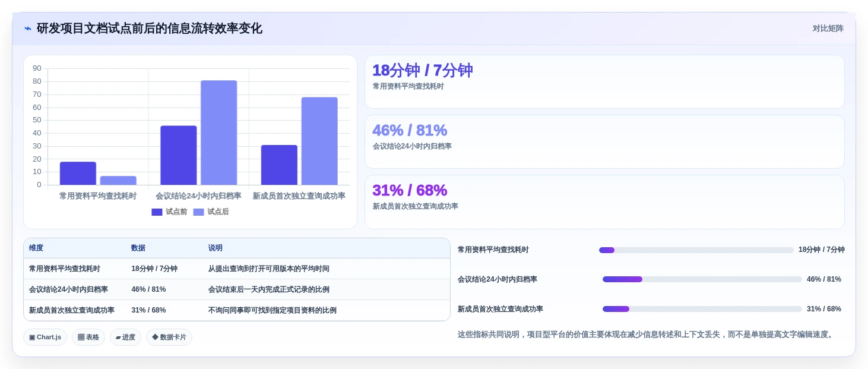Click progress value 46% / 81%
The image size is (868, 369).
[824, 279]
